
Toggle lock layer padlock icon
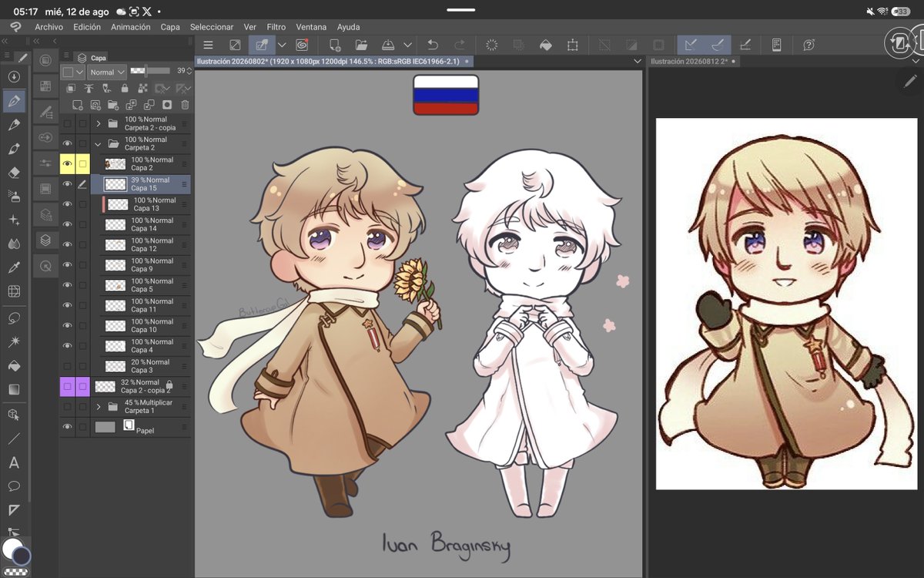pos(125,89)
